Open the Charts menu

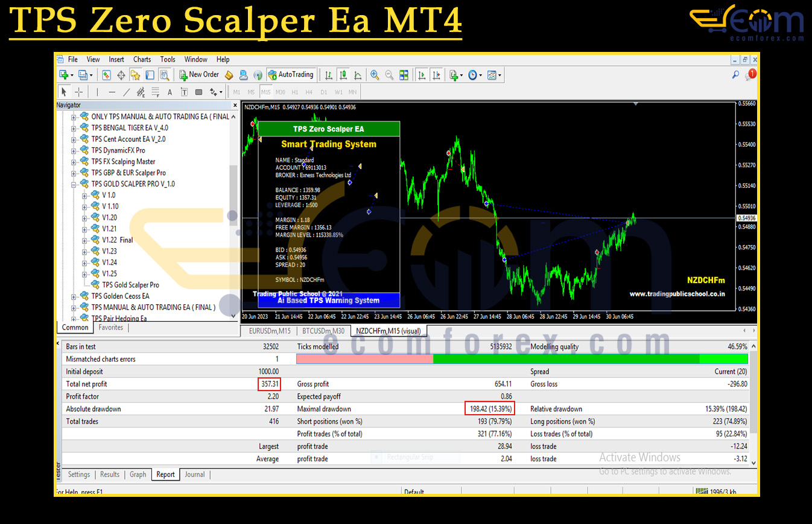(142, 59)
